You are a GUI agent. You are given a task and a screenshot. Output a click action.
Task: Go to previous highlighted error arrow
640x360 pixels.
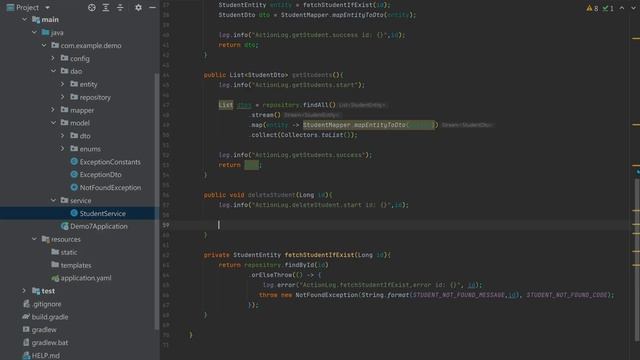coord(622,8)
